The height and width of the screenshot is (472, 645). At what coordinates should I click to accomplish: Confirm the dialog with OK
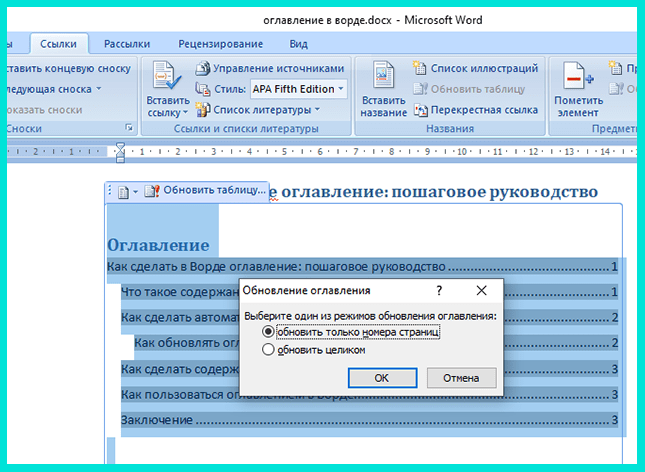tap(382, 378)
